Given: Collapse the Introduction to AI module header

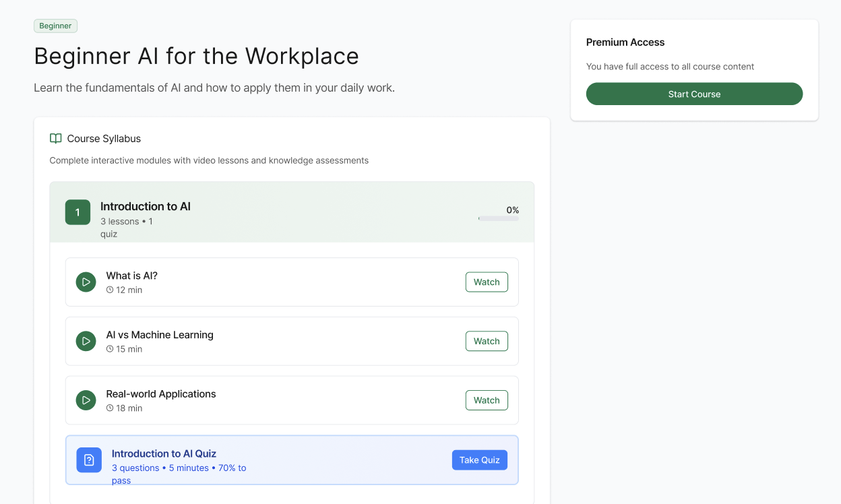Looking at the screenshot, I should 292,212.
